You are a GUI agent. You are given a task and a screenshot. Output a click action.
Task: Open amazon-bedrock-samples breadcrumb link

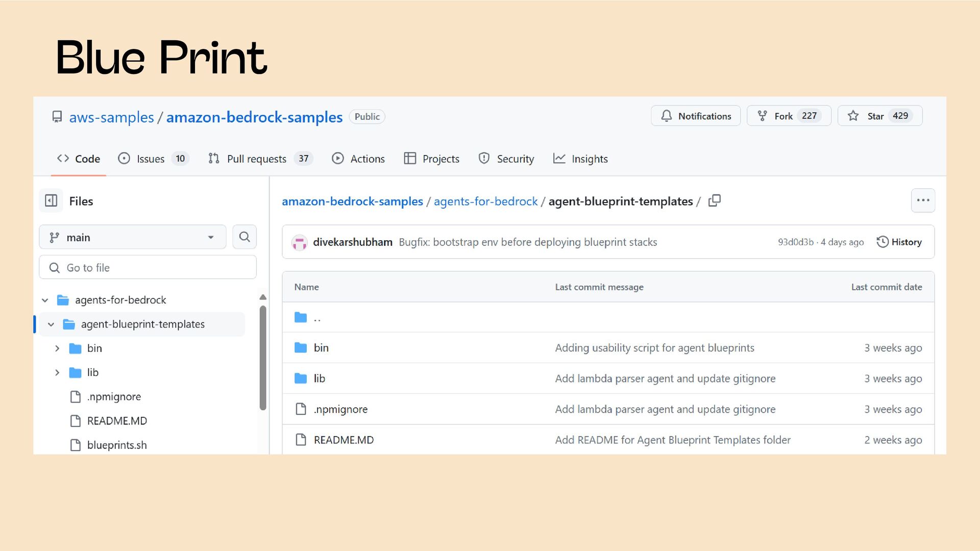coord(352,202)
